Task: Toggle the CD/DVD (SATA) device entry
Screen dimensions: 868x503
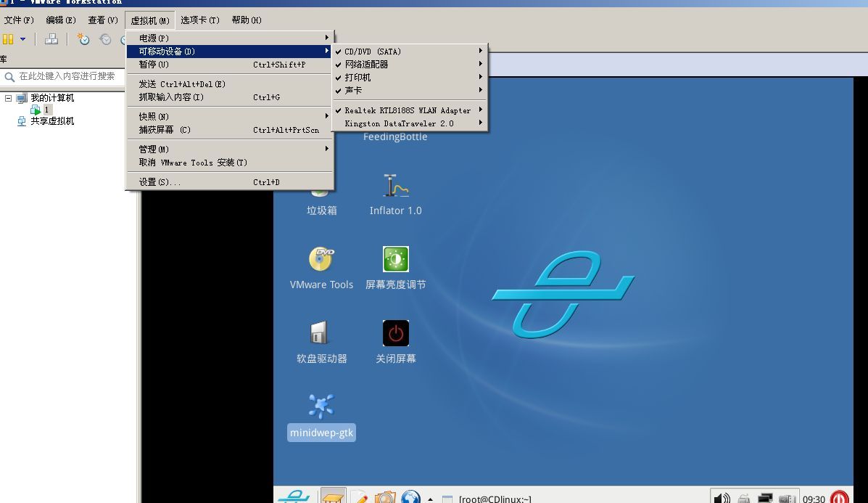Action: click(373, 52)
